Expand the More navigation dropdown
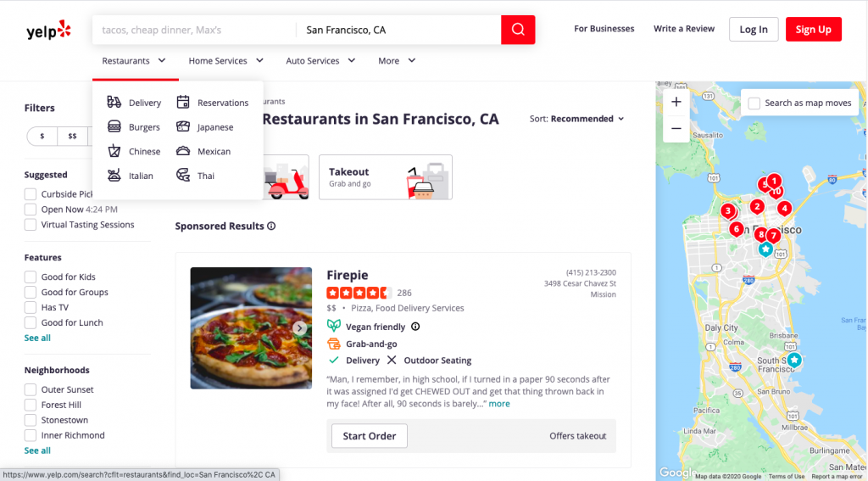This screenshot has width=868, height=481. [x=397, y=61]
